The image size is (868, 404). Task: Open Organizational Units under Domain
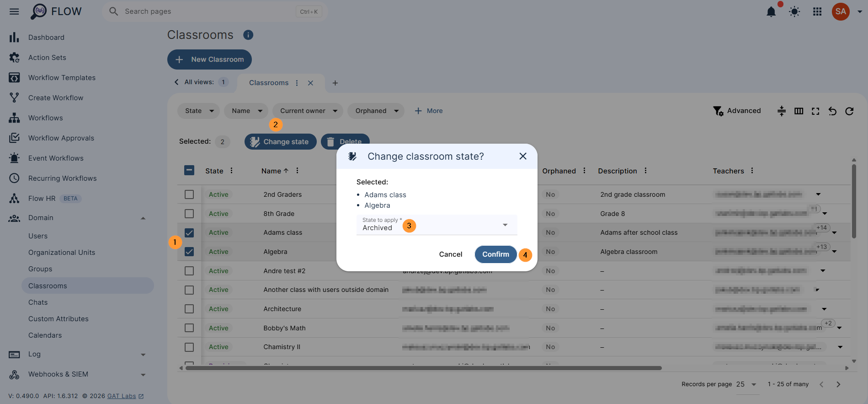coord(62,253)
